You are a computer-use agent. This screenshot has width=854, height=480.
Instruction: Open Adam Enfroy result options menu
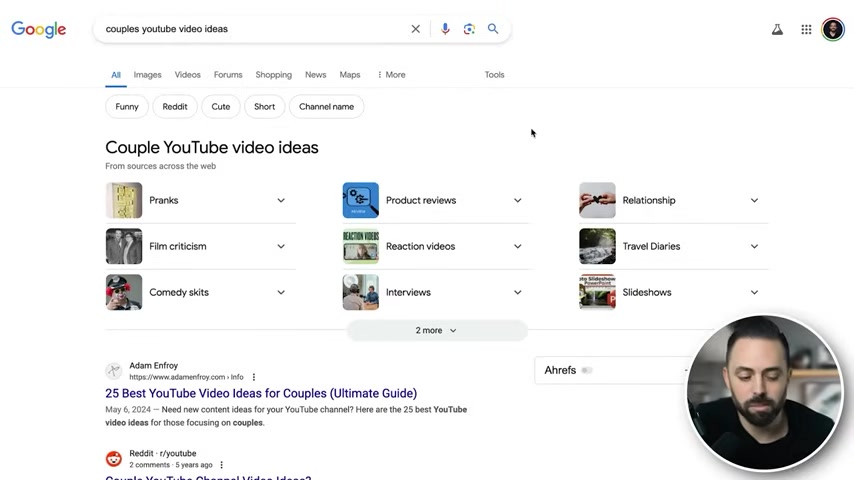[x=254, y=377]
